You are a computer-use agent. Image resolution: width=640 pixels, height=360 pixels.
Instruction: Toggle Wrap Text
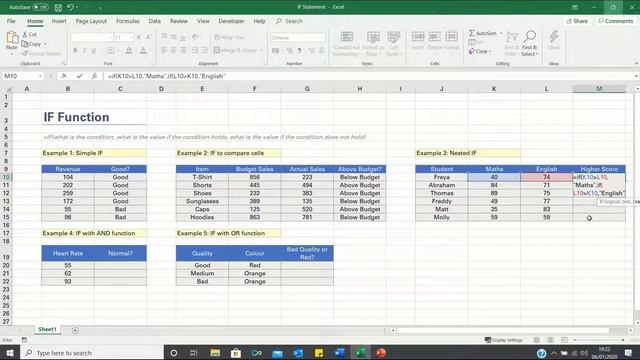[x=229, y=37]
